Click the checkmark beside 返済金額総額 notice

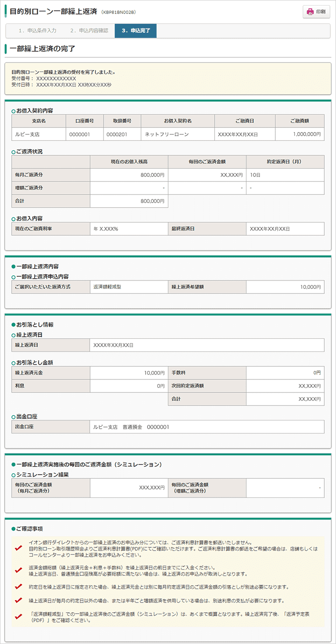18,570
